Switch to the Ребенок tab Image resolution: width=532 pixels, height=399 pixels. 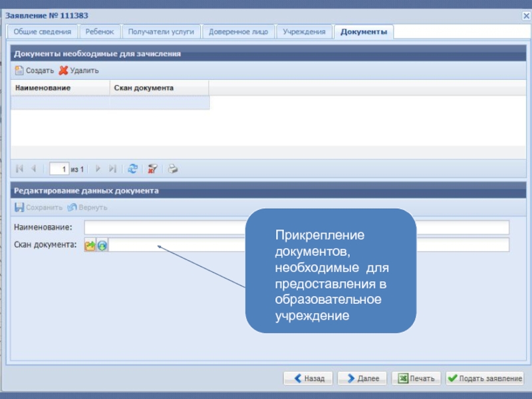[100, 32]
